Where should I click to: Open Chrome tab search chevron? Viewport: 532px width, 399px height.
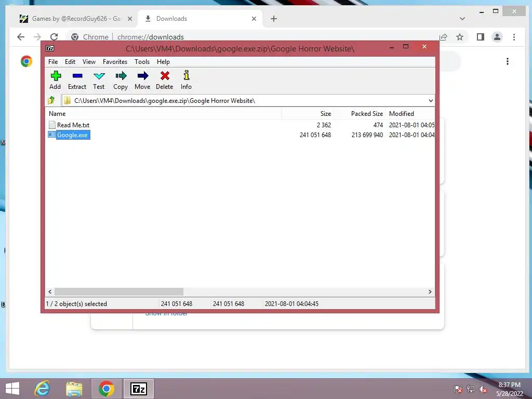pos(462,19)
